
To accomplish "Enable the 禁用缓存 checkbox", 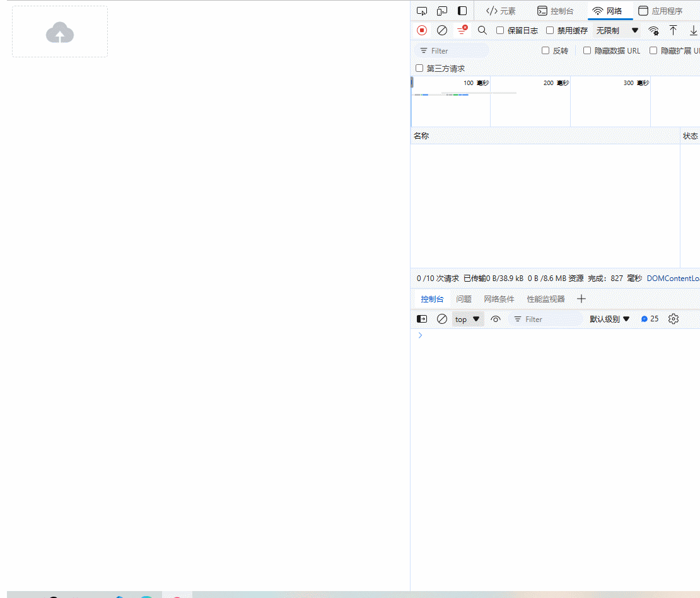I will pyautogui.click(x=550, y=30).
